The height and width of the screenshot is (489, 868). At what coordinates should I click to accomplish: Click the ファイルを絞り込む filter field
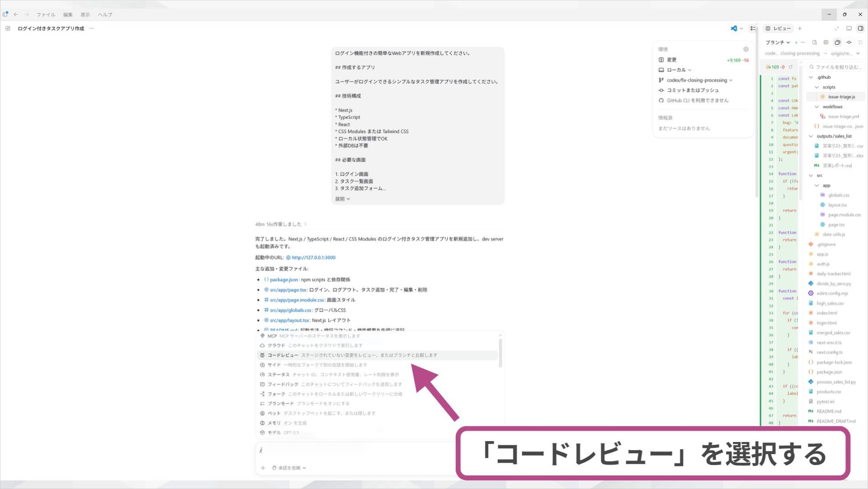pos(835,67)
